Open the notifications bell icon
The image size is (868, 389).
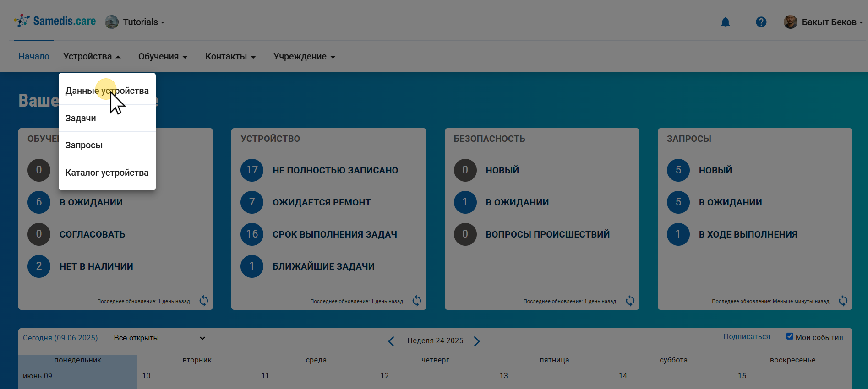click(x=725, y=22)
